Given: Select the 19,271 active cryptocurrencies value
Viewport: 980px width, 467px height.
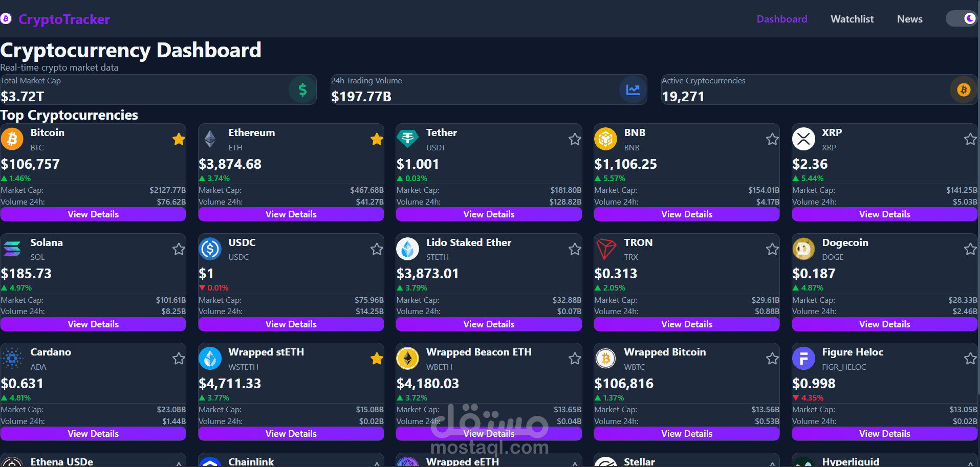Looking at the screenshot, I should click(683, 97).
